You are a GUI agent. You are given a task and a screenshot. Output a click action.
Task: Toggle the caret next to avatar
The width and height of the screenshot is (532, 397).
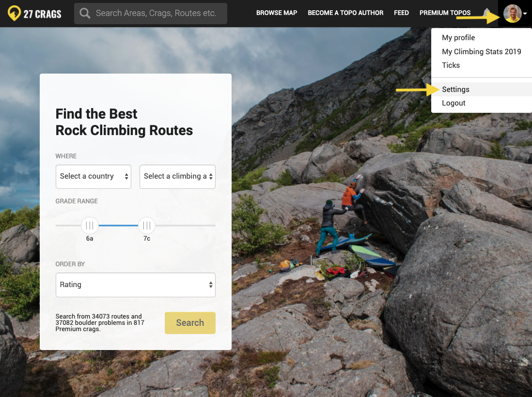pos(525,14)
